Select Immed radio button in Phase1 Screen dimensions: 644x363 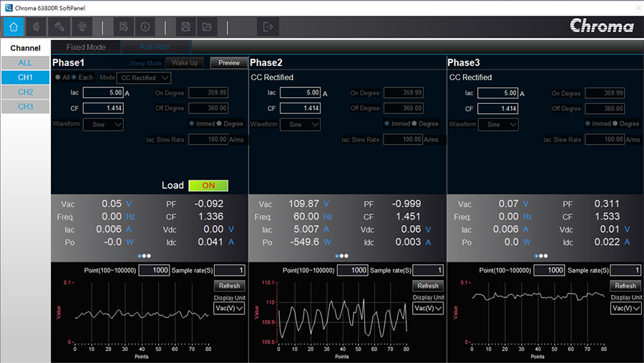tap(192, 123)
